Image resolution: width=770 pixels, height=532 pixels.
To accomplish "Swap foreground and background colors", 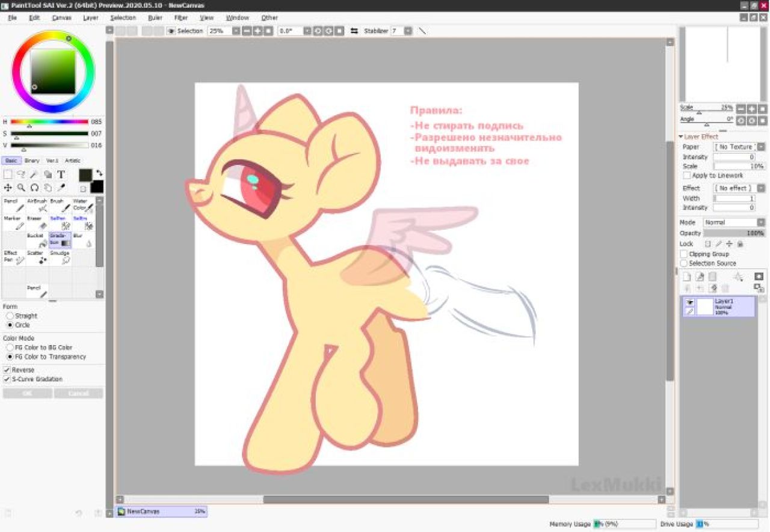I will 99,173.
